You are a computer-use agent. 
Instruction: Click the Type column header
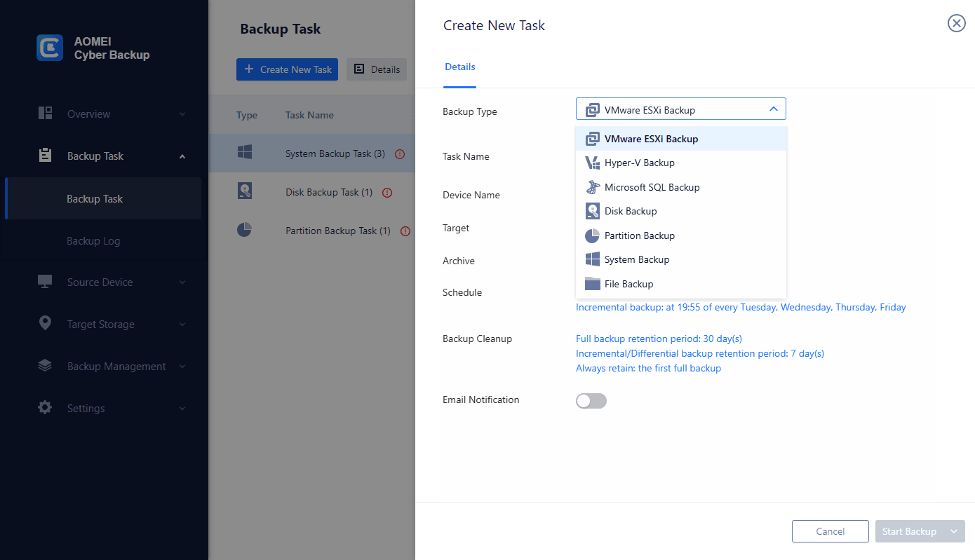coord(247,115)
